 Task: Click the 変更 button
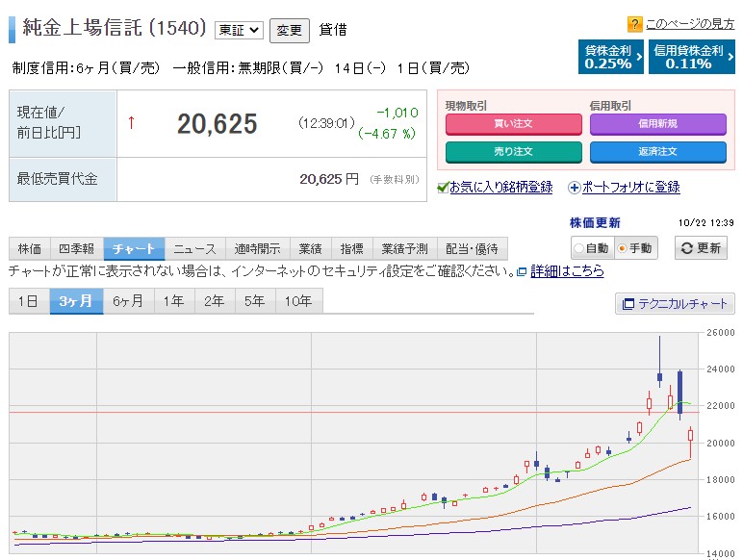coord(289,30)
